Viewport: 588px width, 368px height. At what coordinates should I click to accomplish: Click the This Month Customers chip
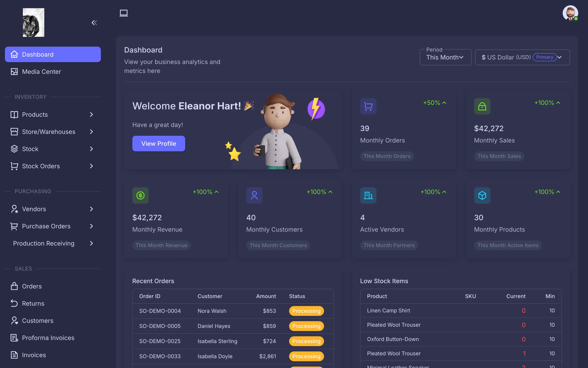pos(278,245)
